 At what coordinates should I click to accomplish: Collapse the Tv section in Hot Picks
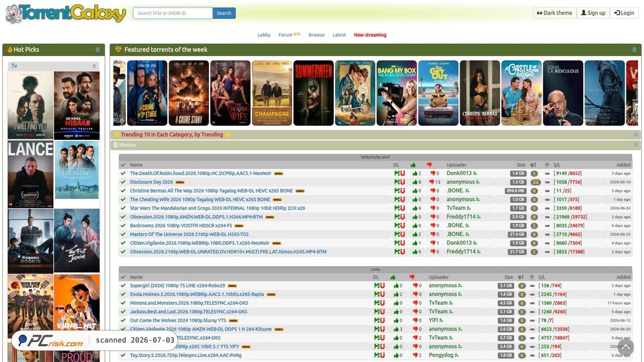pyautogui.click(x=94, y=66)
